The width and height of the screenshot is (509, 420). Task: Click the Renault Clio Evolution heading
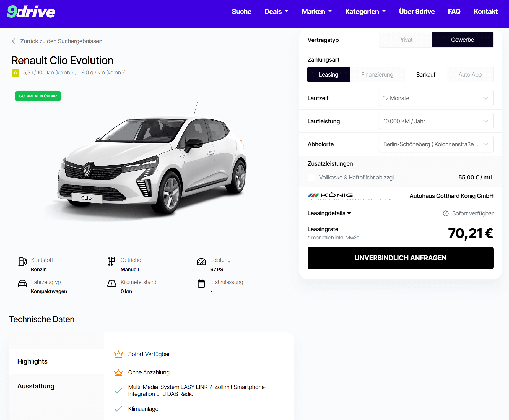tap(63, 61)
